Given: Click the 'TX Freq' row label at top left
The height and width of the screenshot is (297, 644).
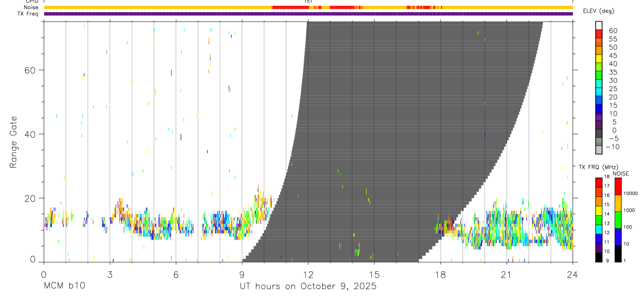Looking at the screenshot, I should click(28, 14).
